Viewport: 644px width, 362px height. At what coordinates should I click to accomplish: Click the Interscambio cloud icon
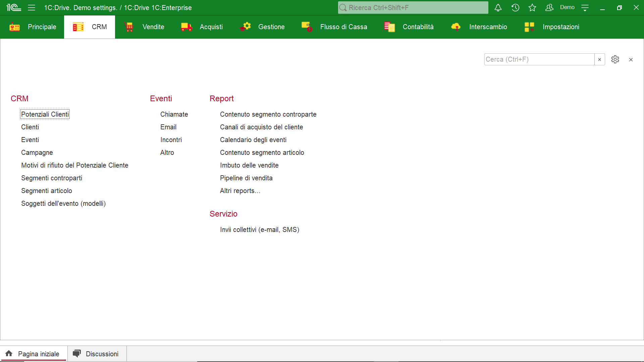click(x=456, y=27)
